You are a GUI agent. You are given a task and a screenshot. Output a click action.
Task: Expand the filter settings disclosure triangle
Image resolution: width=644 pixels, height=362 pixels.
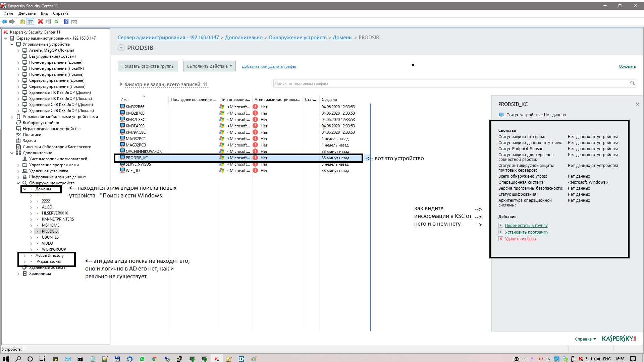(x=121, y=84)
